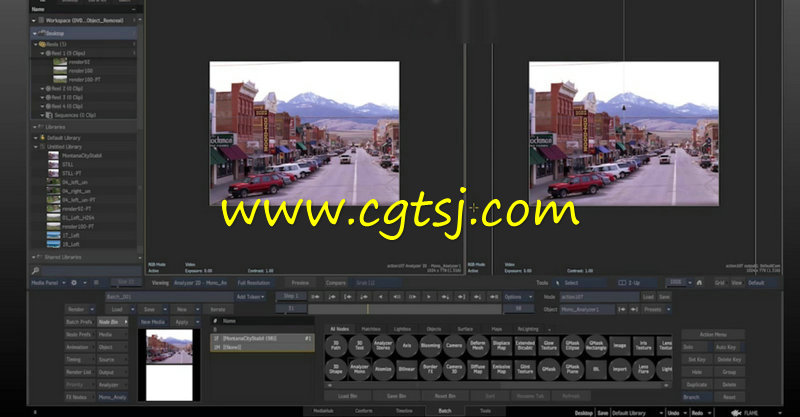The image size is (800, 417).
Task: Open the Timeline tab at bottom
Action: [x=404, y=411]
